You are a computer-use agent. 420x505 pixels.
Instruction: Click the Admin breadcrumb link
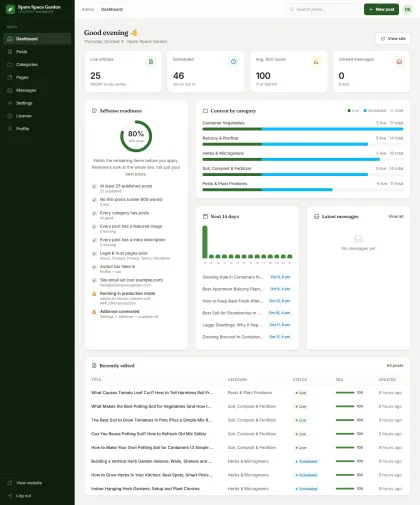pos(88,9)
